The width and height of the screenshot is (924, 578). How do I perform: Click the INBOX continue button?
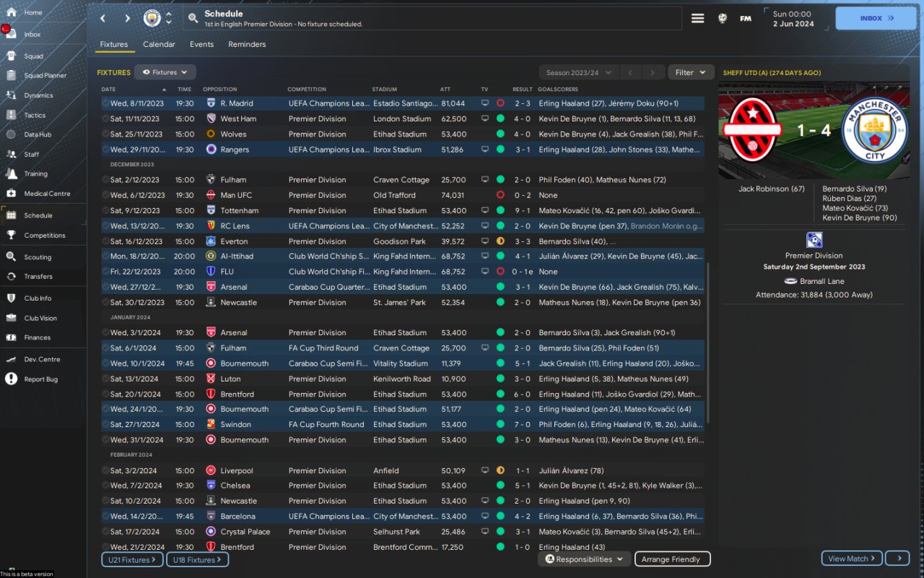(x=876, y=18)
